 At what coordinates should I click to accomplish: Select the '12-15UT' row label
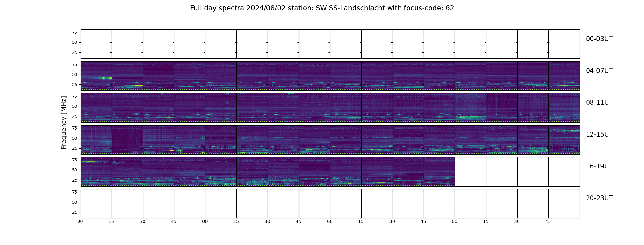599,134
